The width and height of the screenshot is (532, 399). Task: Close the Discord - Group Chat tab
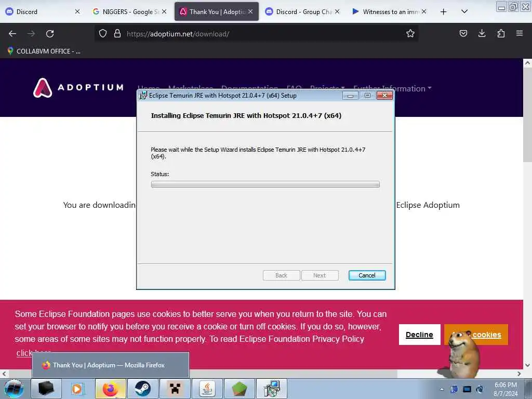pos(337,11)
